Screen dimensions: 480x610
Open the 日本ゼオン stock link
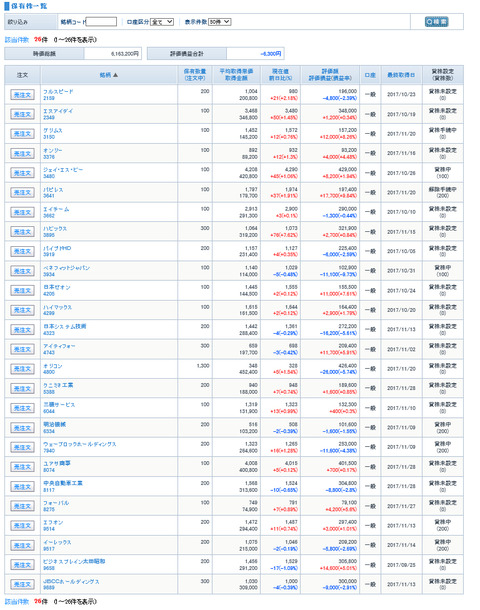click(x=57, y=287)
